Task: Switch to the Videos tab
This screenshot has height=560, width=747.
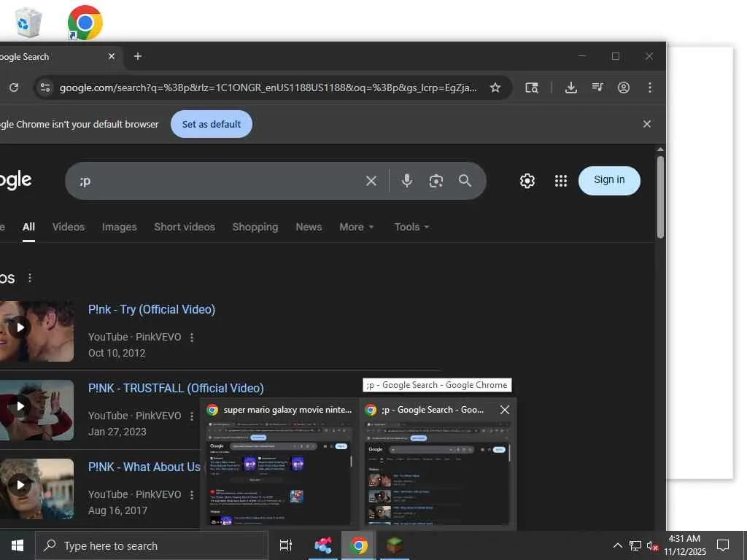Action: [x=68, y=227]
